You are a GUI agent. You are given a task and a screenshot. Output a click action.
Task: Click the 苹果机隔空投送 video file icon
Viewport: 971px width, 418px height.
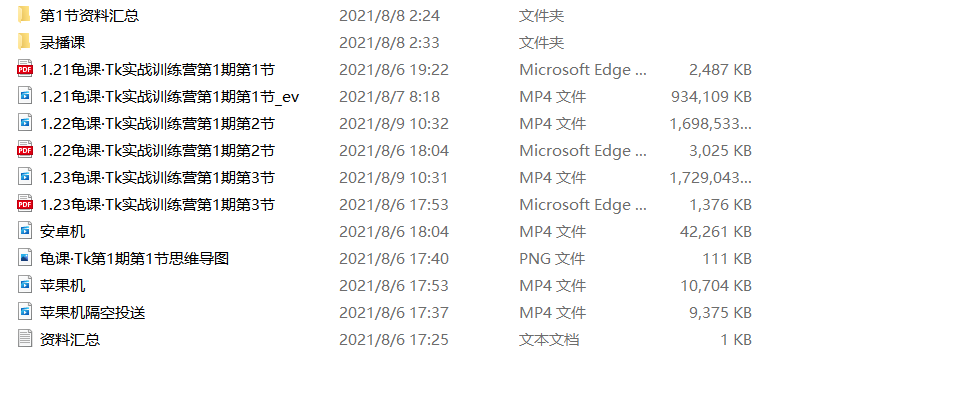[25, 312]
